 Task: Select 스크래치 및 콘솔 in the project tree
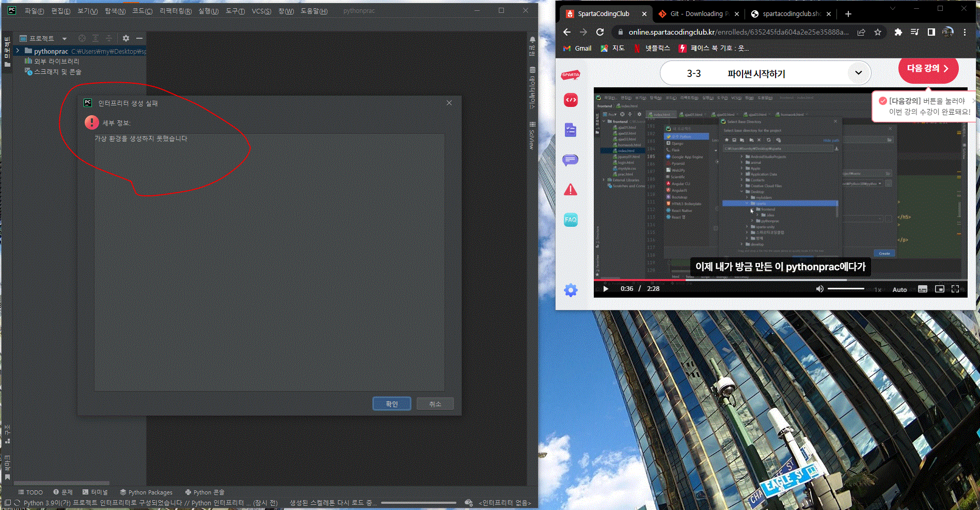(53, 72)
